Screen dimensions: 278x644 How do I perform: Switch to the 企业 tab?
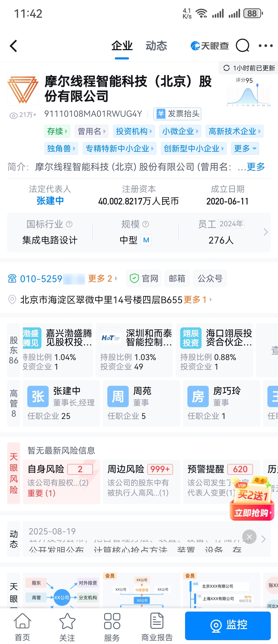(x=122, y=46)
